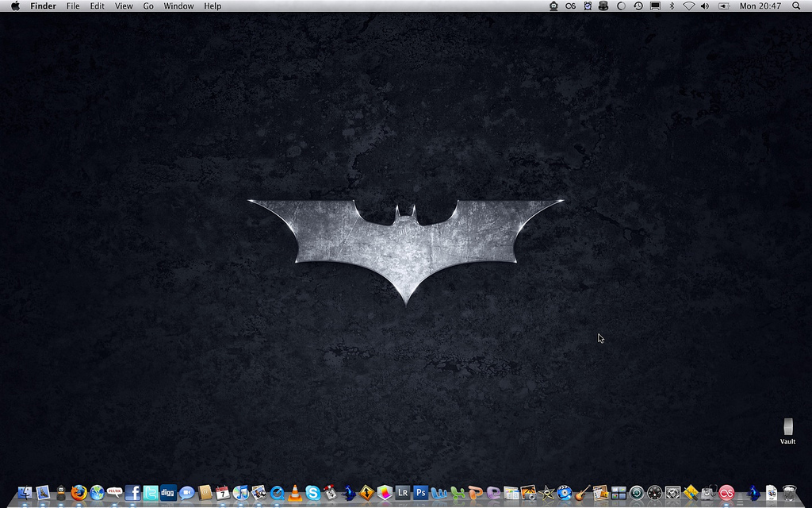Open System Preferences gear icon in dock

coord(672,492)
